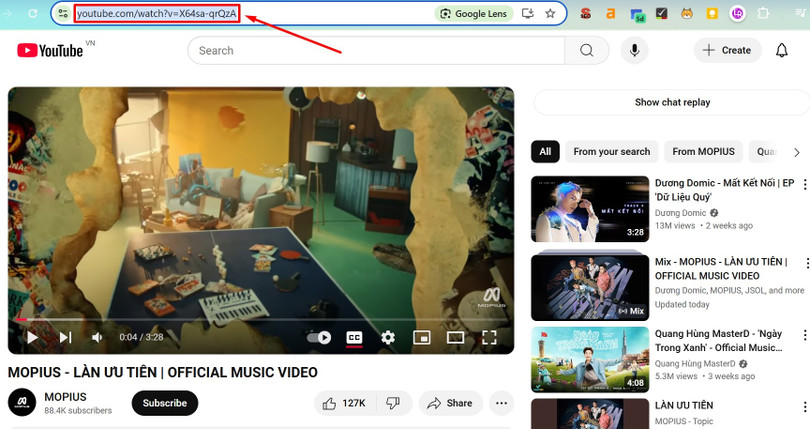The image size is (810, 429).
Task: Focus the YouTube Search field
Action: point(377,50)
